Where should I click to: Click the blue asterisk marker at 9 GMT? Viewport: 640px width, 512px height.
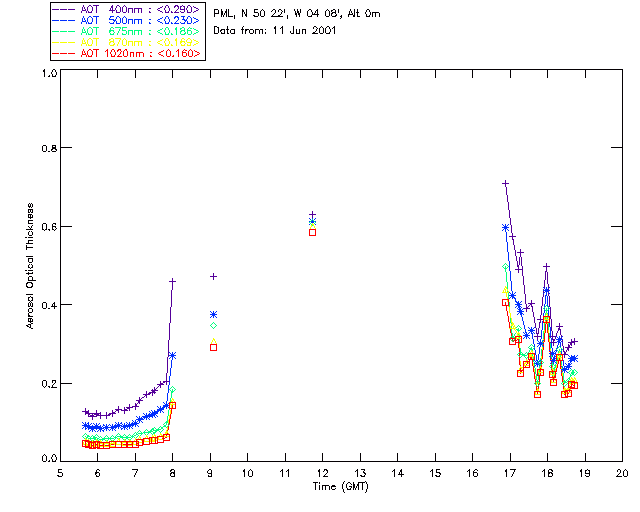(213, 314)
